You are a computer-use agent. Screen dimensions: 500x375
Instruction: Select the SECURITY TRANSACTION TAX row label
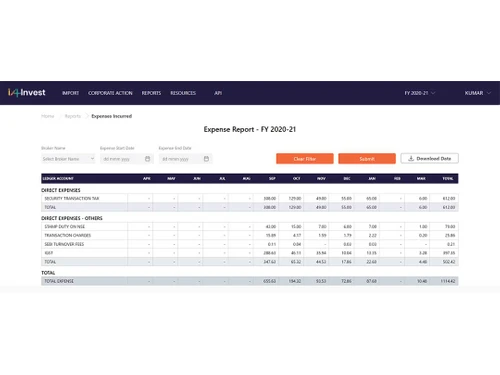click(72, 198)
